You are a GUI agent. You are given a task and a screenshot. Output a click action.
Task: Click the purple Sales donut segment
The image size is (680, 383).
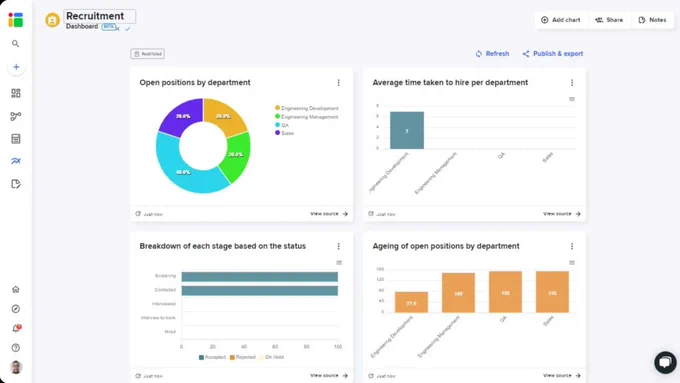pyautogui.click(x=183, y=116)
